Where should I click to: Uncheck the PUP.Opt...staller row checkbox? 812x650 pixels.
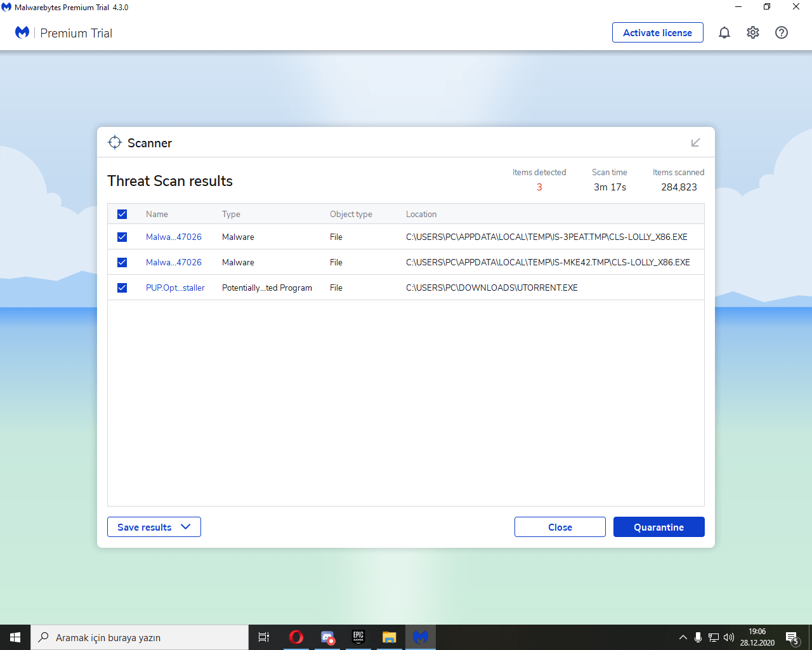coord(122,288)
